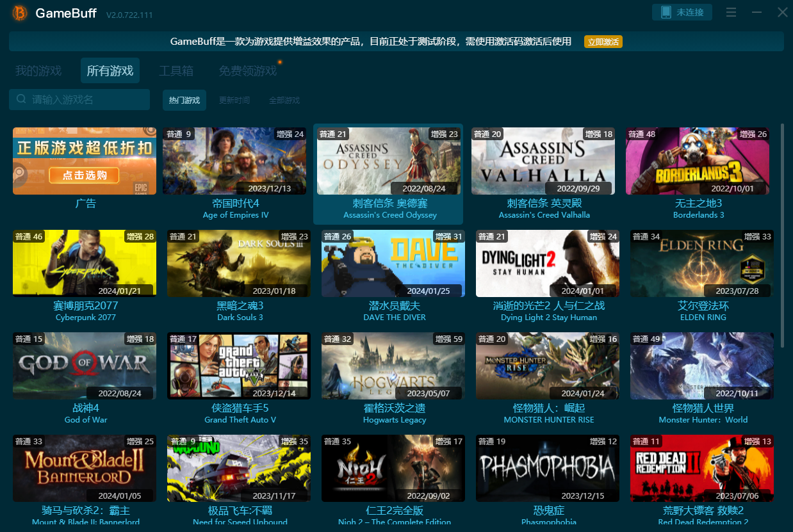Open the God of War cover image
The height and width of the screenshot is (532, 793).
(x=85, y=366)
